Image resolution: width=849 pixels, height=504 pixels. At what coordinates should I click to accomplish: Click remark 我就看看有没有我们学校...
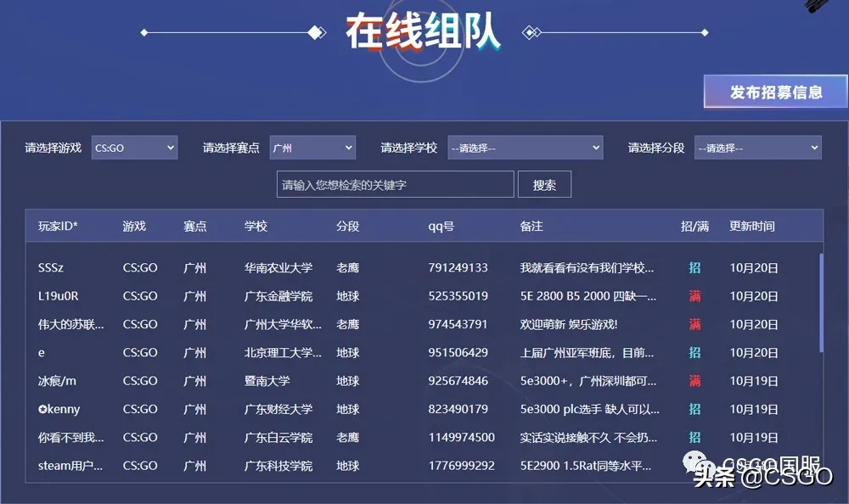point(587,268)
